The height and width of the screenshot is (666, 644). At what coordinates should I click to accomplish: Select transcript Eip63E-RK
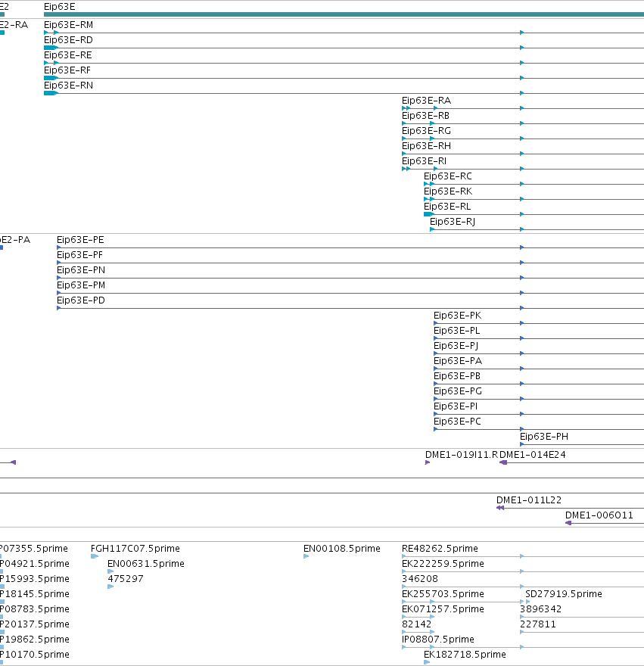pos(448,191)
